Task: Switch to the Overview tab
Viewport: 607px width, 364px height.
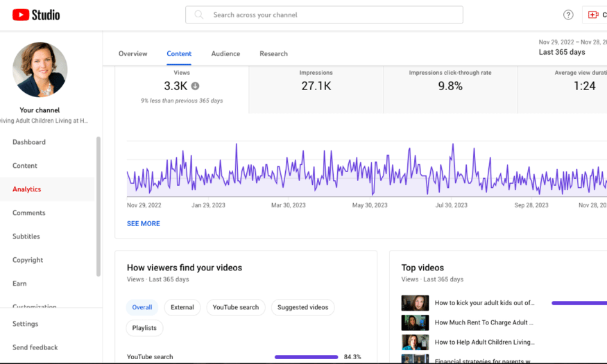Action: pyautogui.click(x=132, y=54)
